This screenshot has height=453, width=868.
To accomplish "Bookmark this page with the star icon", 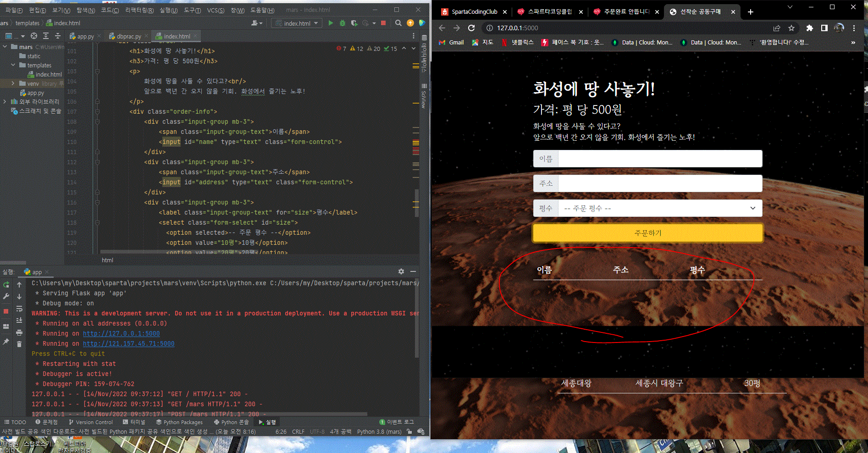I will click(791, 28).
